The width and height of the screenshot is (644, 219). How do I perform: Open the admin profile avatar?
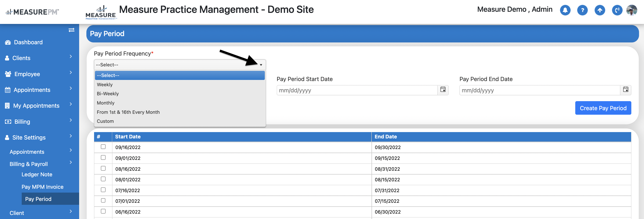pos(632,10)
